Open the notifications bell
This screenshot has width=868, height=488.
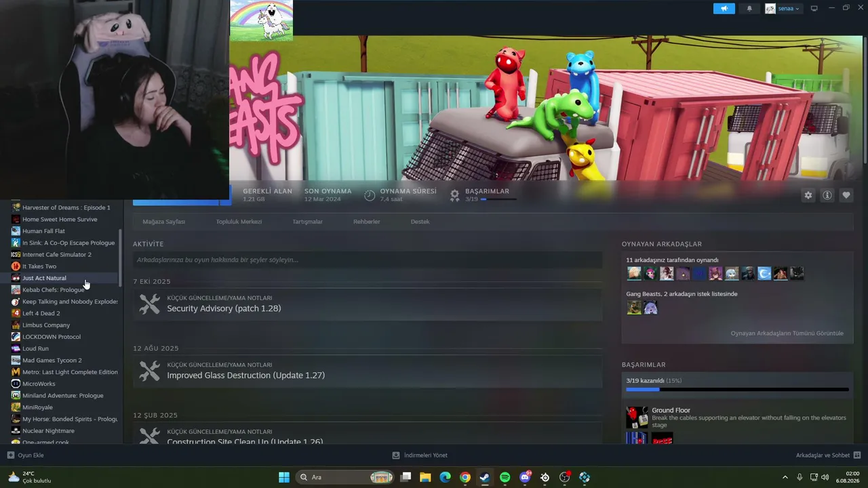pos(749,9)
